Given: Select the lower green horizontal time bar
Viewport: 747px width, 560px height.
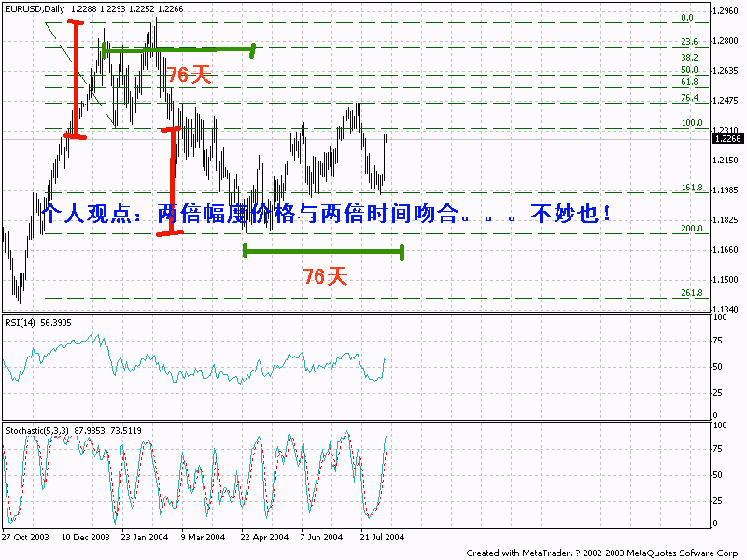Looking at the screenshot, I should 323,251.
